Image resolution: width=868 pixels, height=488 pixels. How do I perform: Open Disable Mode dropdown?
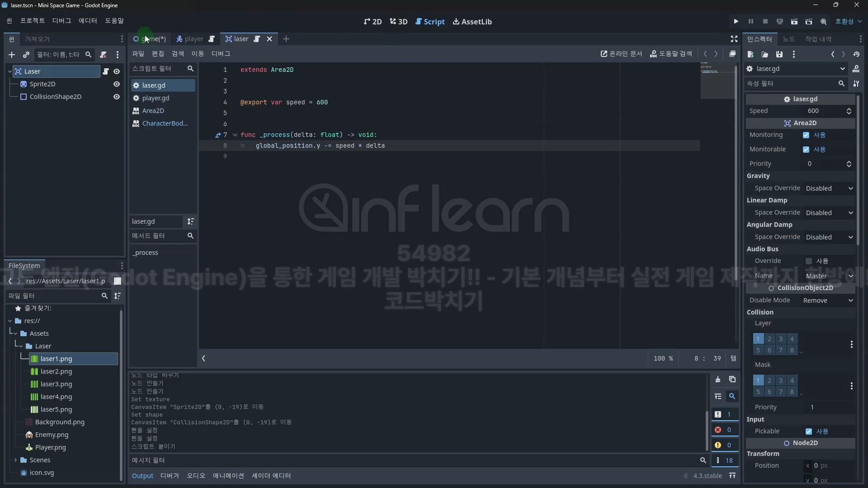[x=828, y=300]
